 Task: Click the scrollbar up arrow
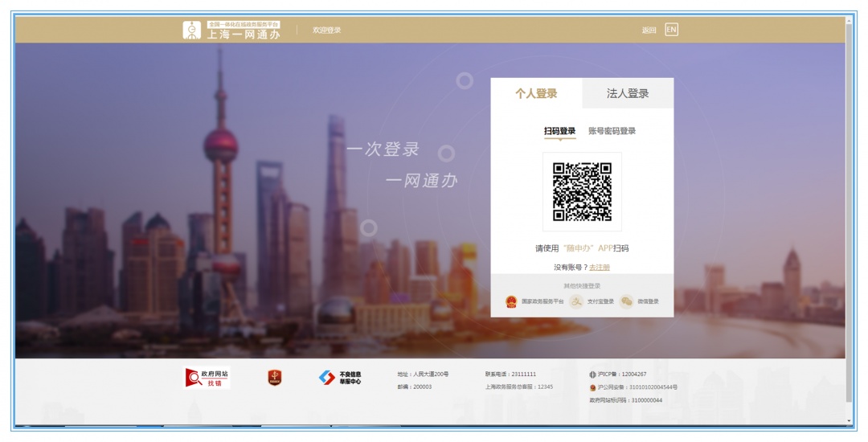click(x=850, y=20)
